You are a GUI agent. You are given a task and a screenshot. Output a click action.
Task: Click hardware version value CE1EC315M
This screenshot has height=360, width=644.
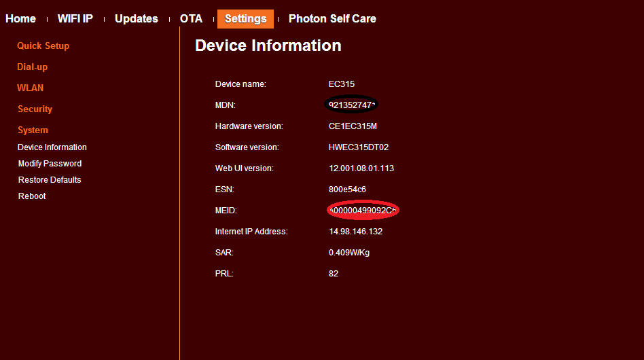tap(353, 126)
